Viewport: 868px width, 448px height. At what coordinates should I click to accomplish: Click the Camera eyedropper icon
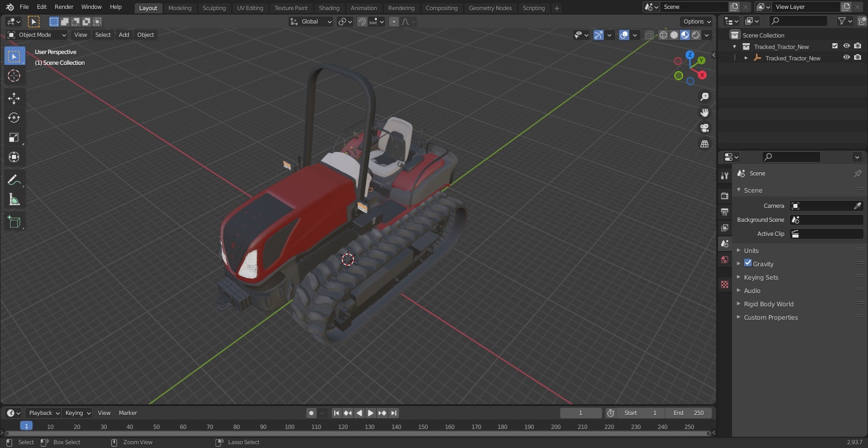coord(857,206)
